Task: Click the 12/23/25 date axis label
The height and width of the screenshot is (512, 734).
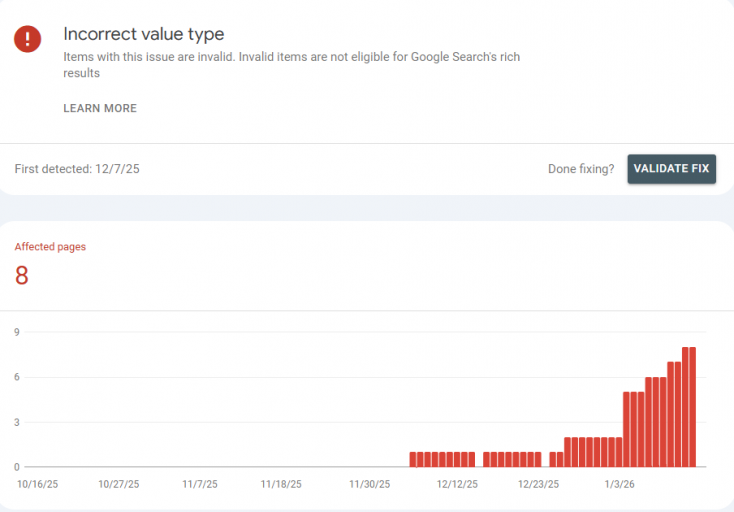Action: click(x=538, y=484)
